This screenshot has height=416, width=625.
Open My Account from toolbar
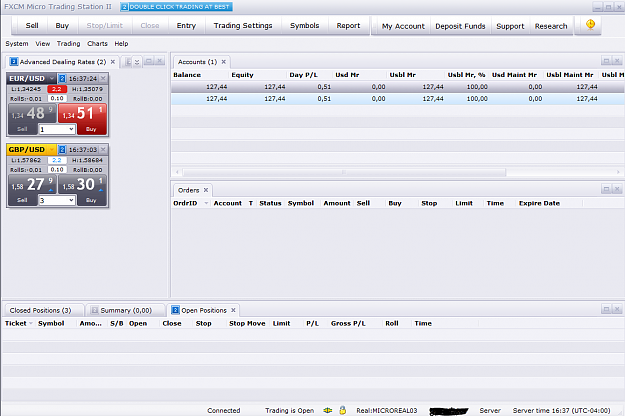click(x=403, y=26)
